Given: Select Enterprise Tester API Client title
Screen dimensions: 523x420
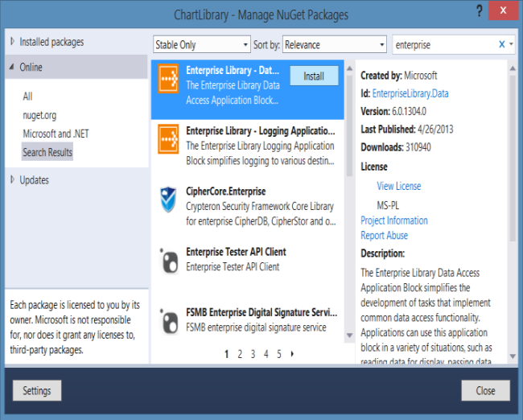Looking at the screenshot, I should click(x=236, y=252).
